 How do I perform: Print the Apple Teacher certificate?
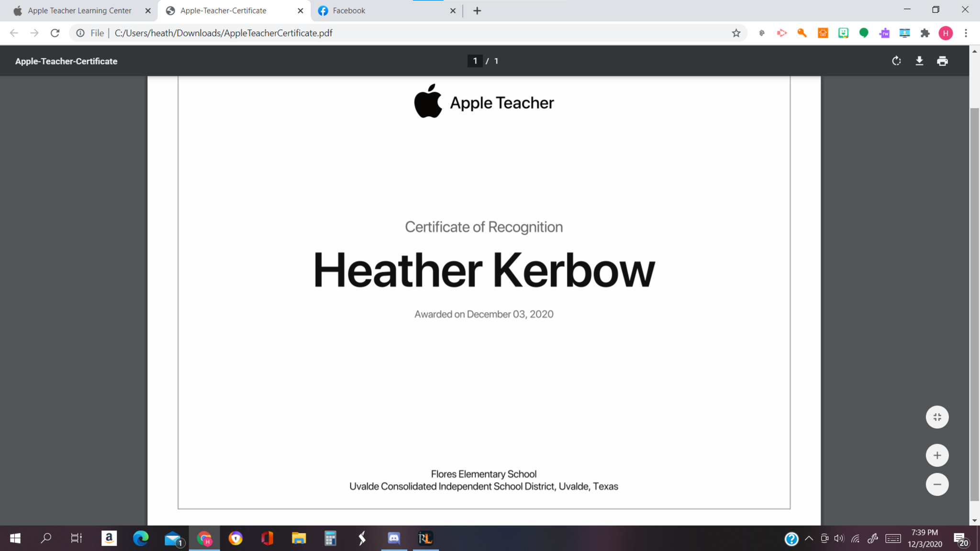coord(942,61)
